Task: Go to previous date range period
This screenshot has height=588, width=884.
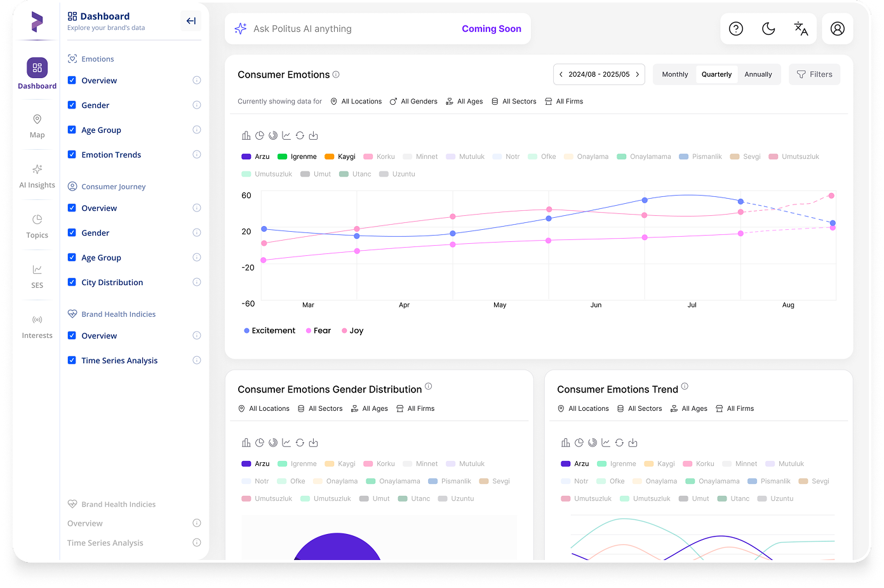Action: (561, 74)
